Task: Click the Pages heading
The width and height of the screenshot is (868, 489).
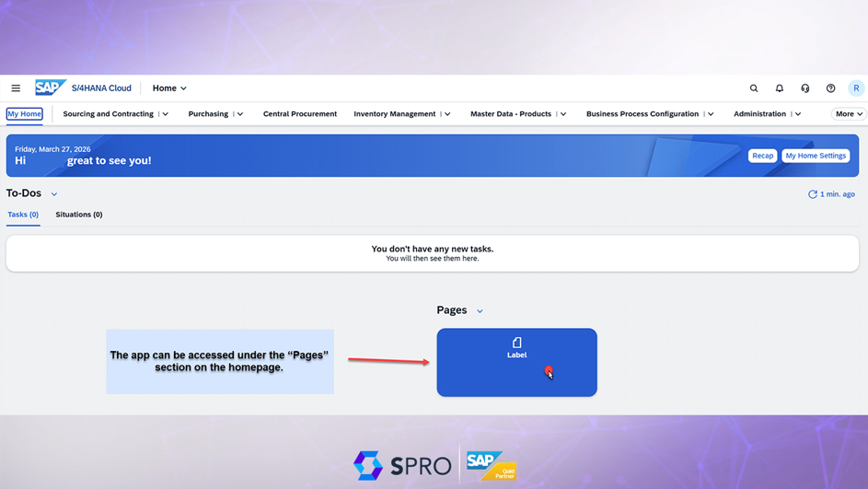Action: [452, 310]
